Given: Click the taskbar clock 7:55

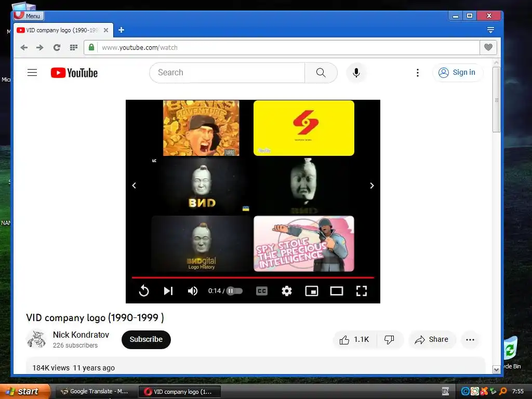Looking at the screenshot, I should tap(518, 391).
